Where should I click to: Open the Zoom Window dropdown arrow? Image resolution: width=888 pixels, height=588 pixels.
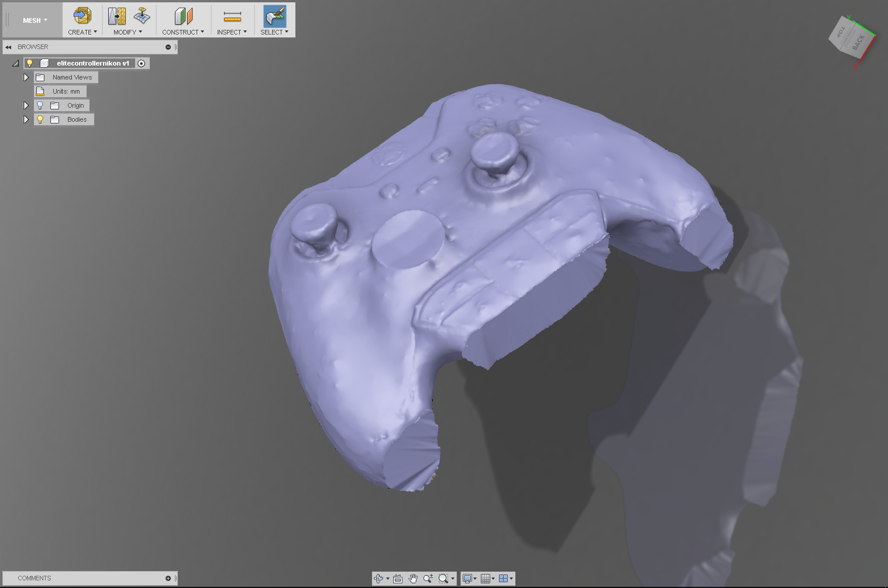pyautogui.click(x=452, y=579)
